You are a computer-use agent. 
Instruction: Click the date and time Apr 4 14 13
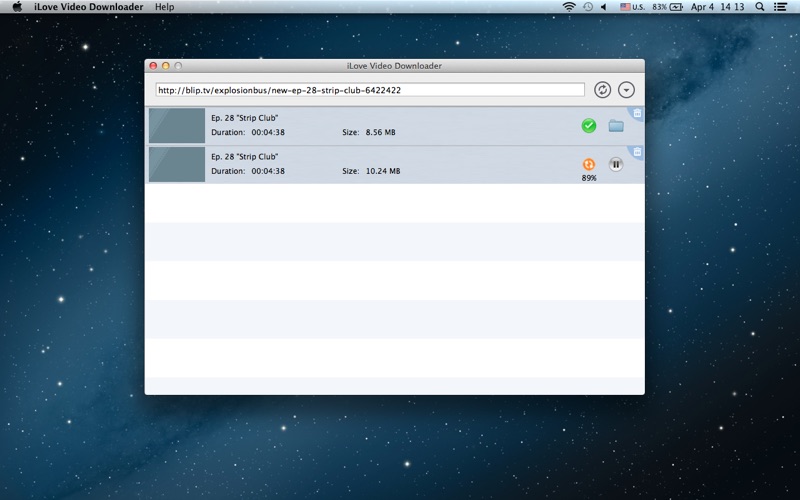coord(717,7)
